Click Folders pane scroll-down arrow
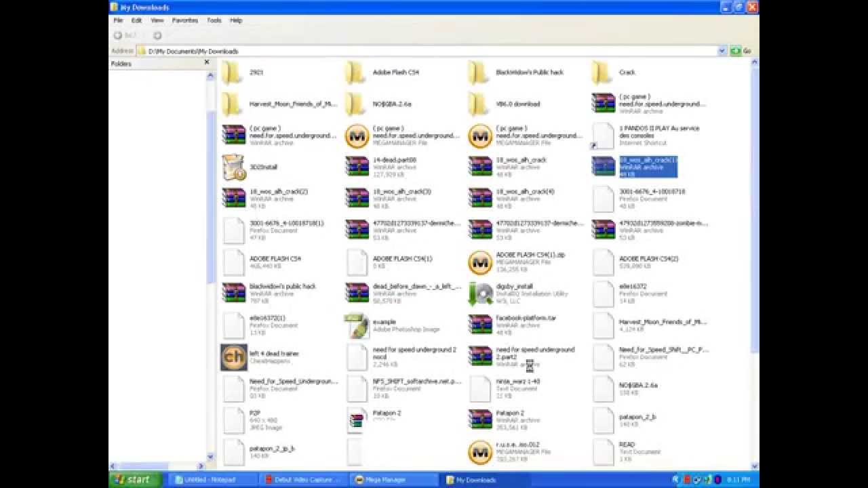 pos(210,457)
